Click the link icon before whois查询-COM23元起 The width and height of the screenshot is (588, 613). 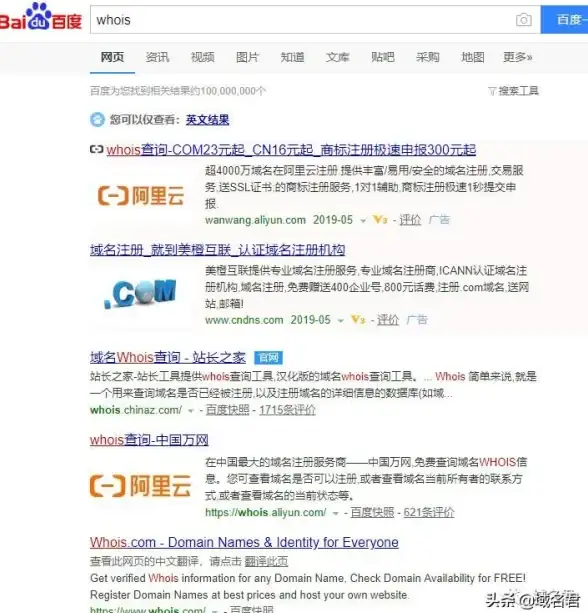pos(97,149)
